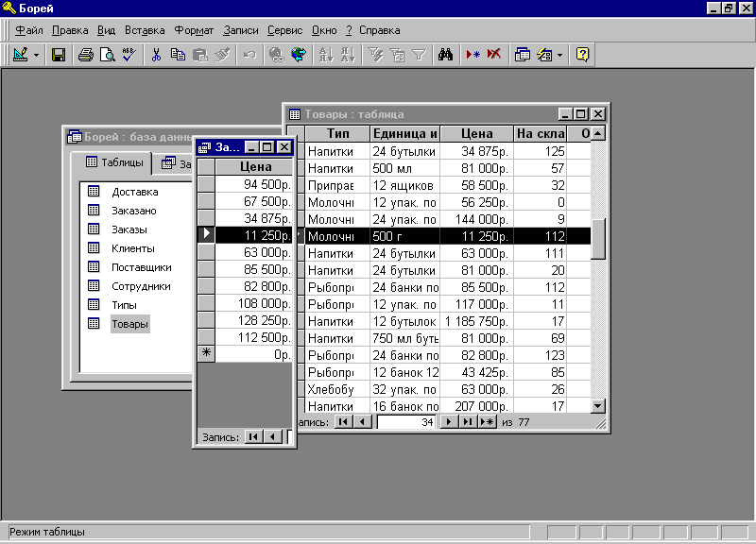Toggle the Apply filter funnel button
This screenshot has width=756, height=544.
coord(419,55)
